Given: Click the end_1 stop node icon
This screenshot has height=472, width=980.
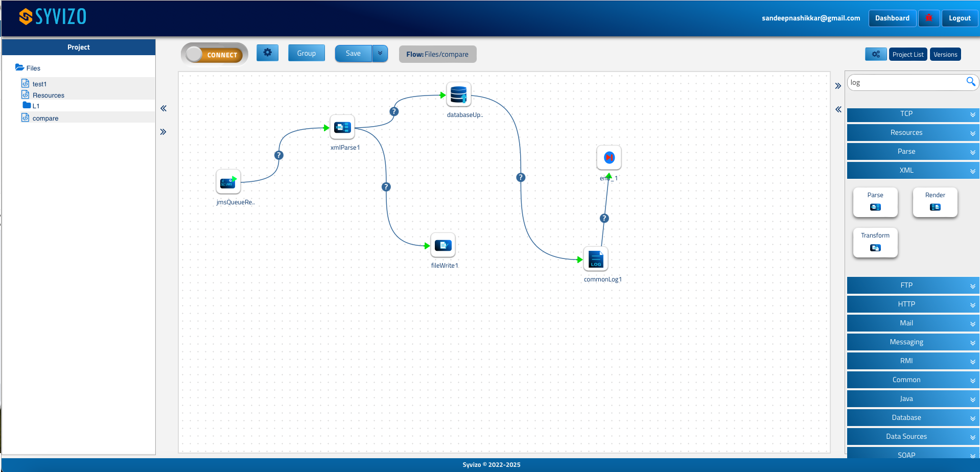Looking at the screenshot, I should pos(609,158).
